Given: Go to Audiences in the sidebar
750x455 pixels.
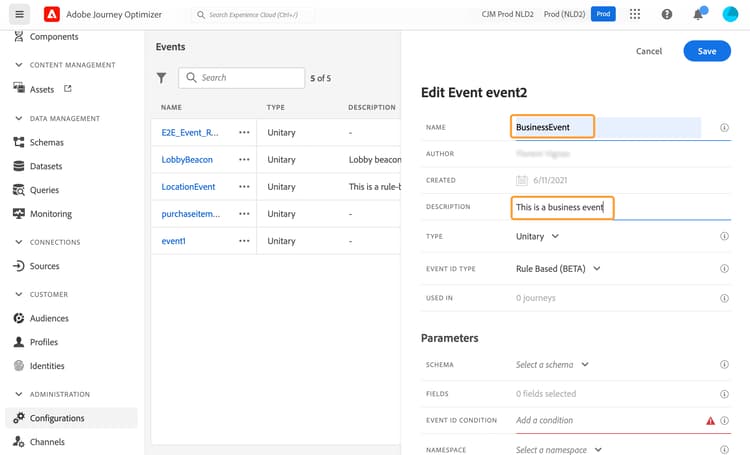Looking at the screenshot, I should click(49, 318).
